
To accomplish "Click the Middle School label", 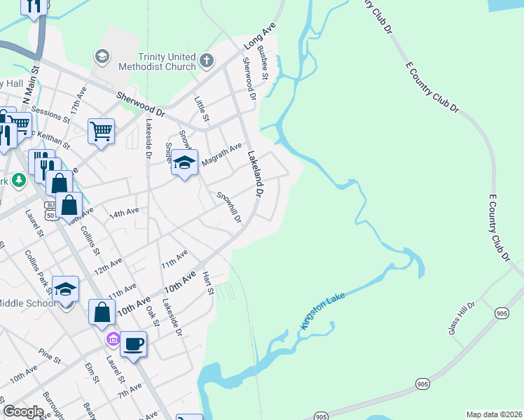I will coord(28,303).
